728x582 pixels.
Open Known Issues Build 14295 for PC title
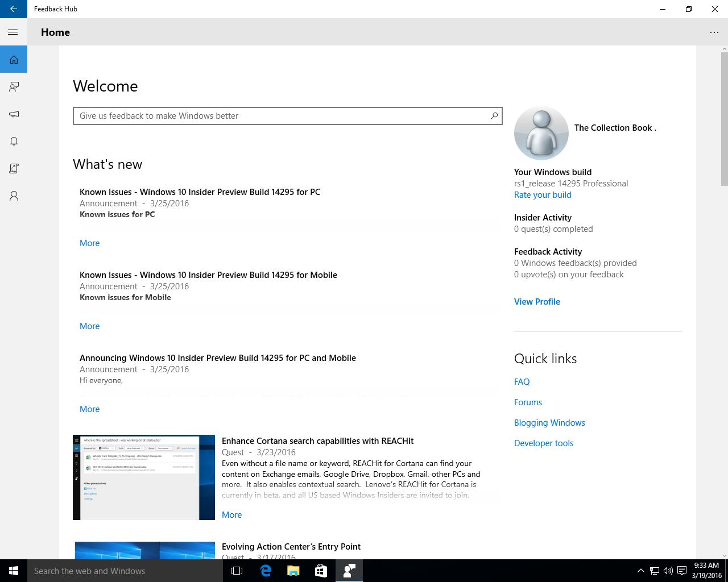click(200, 192)
